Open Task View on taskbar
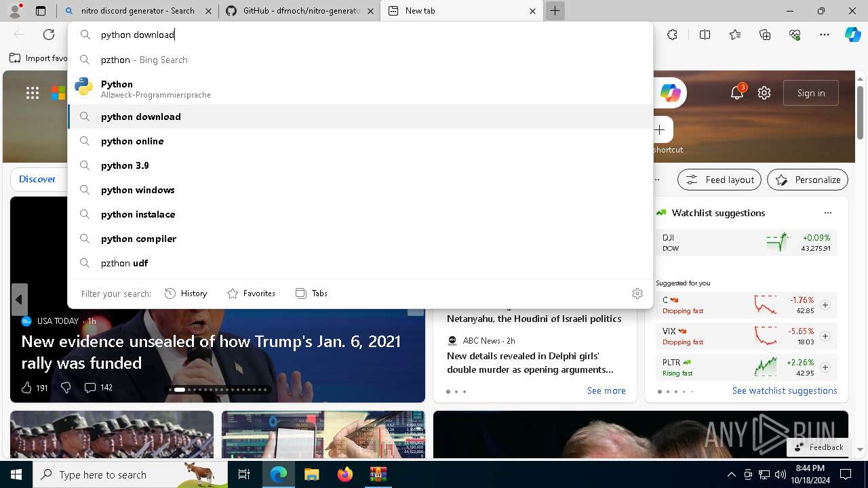This screenshot has width=868, height=488. [245, 474]
